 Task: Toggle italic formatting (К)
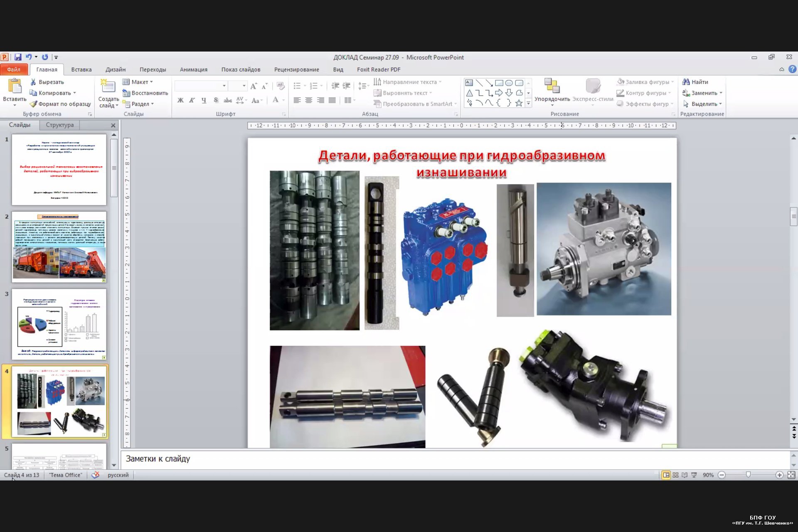click(x=192, y=100)
